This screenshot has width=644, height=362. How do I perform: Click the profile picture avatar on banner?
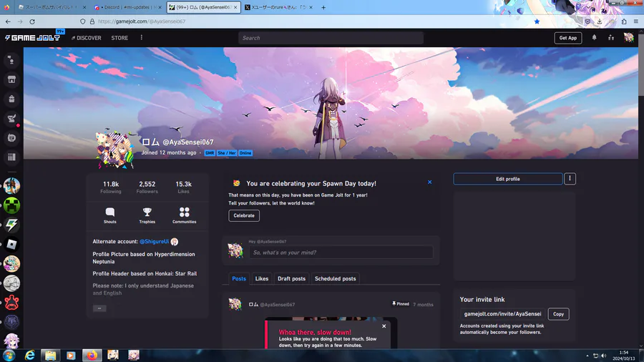pos(114,150)
